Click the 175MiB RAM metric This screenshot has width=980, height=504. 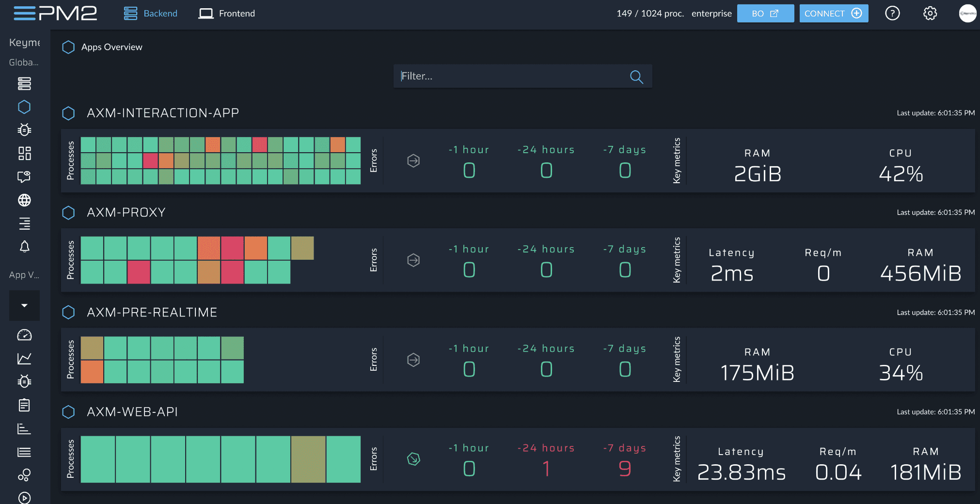coord(758,373)
